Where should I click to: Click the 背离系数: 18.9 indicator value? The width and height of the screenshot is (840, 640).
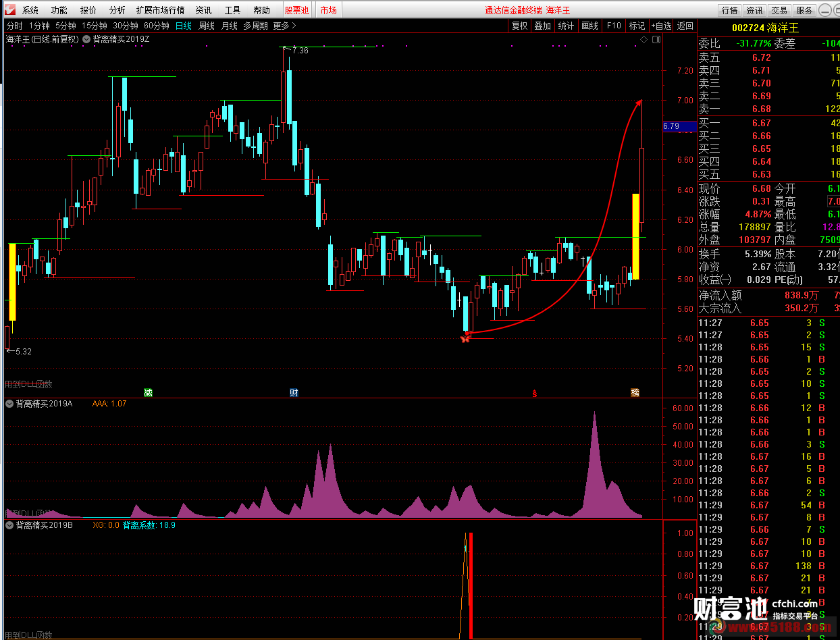(x=149, y=525)
